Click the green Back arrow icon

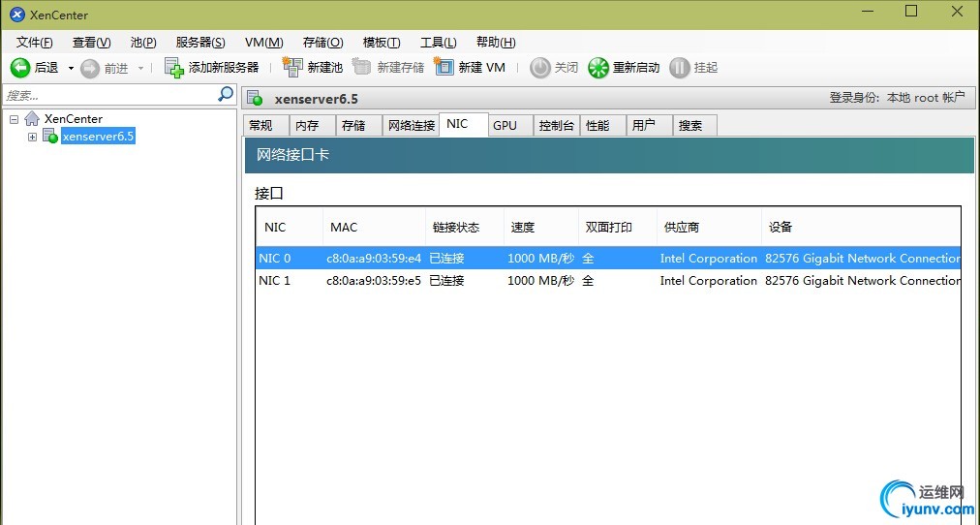click(20, 68)
